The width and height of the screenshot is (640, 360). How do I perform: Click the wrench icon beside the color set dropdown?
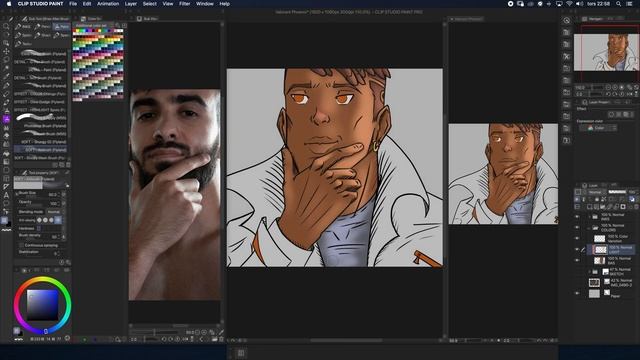coord(118,25)
